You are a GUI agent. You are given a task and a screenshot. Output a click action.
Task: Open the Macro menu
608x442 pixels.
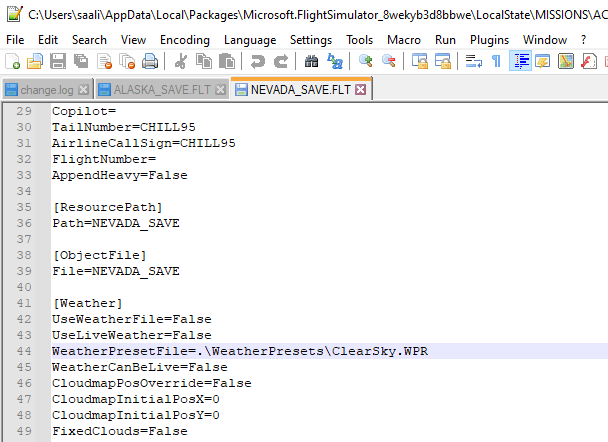pos(404,40)
